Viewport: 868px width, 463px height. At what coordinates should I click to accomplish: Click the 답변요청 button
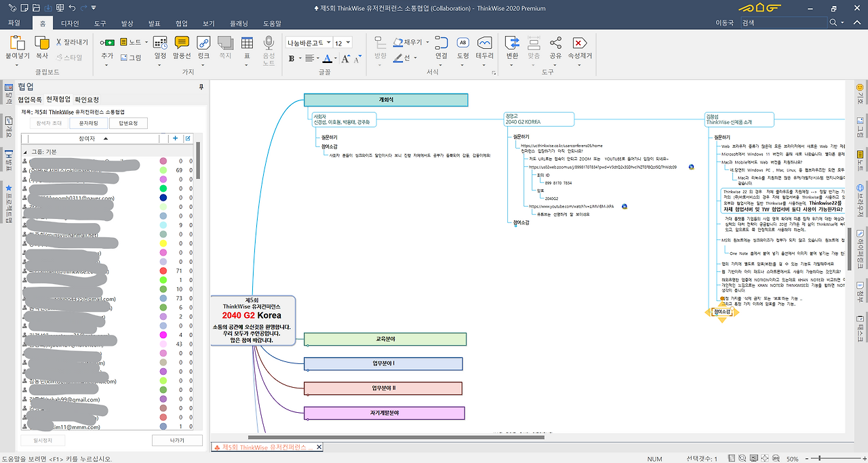(x=128, y=123)
